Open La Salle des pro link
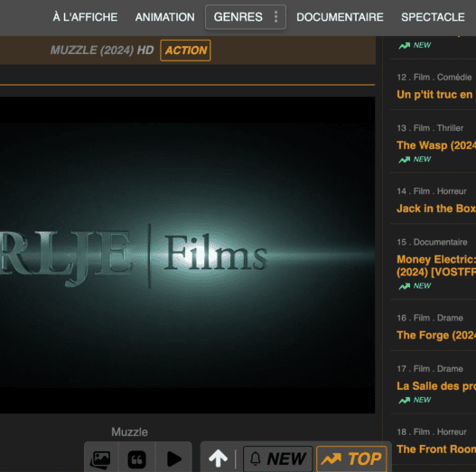Viewport: 476px width, 472px height. pyautogui.click(x=436, y=386)
